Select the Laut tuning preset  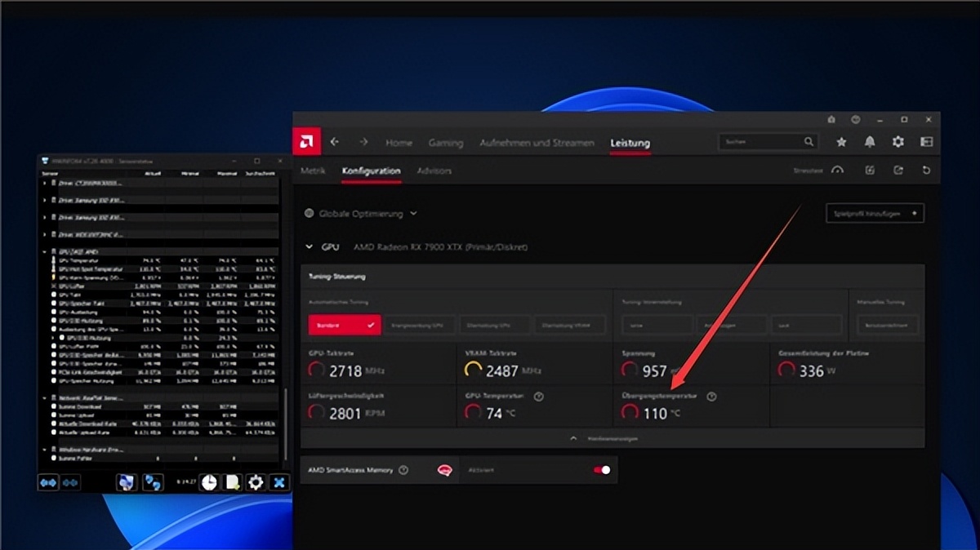click(806, 325)
